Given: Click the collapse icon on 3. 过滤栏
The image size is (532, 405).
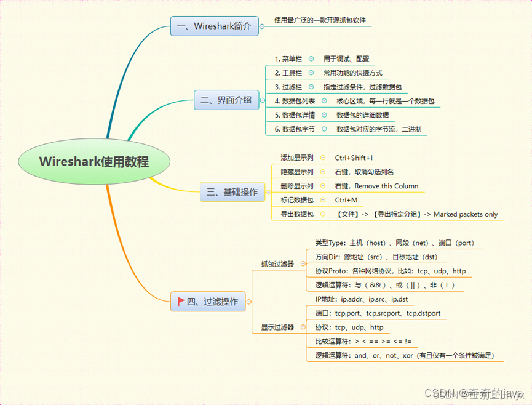Looking at the screenshot, I should coord(311,87).
